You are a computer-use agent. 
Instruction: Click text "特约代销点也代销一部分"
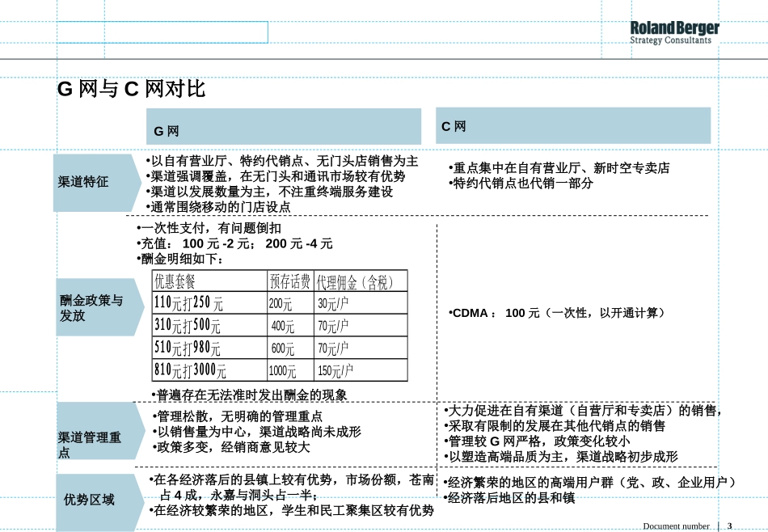(522, 184)
